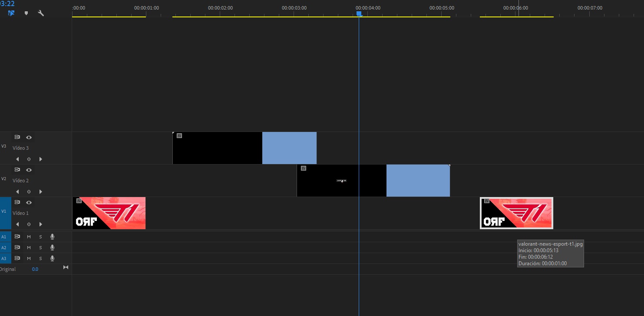The height and width of the screenshot is (316, 644).
Task: Adjust the 0.0 audio level value
Action: pos(35,269)
